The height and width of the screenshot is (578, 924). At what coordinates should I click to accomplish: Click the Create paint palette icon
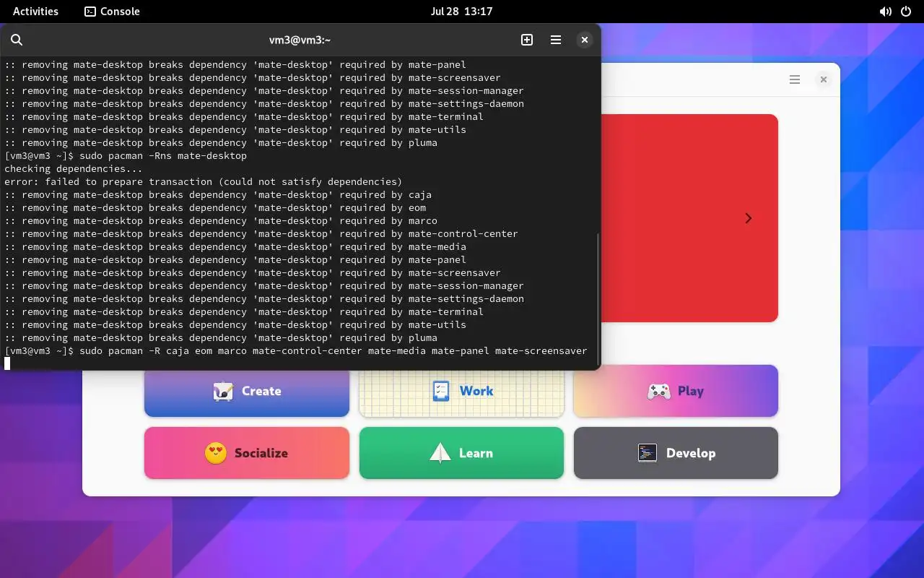pyautogui.click(x=223, y=391)
